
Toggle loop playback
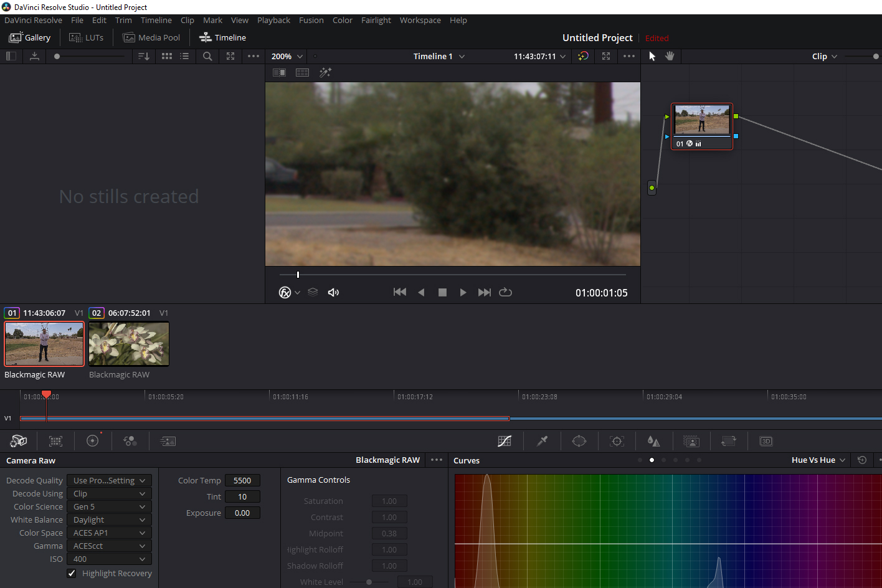pos(505,292)
